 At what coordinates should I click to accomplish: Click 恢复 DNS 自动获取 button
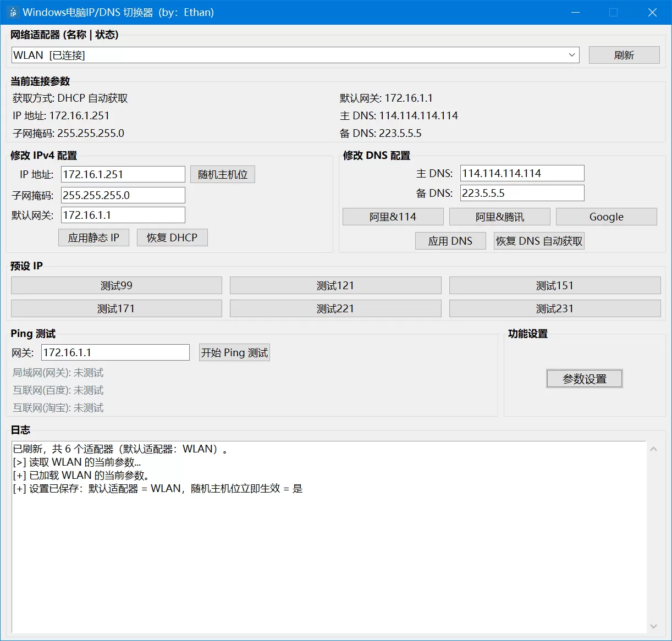coord(539,241)
